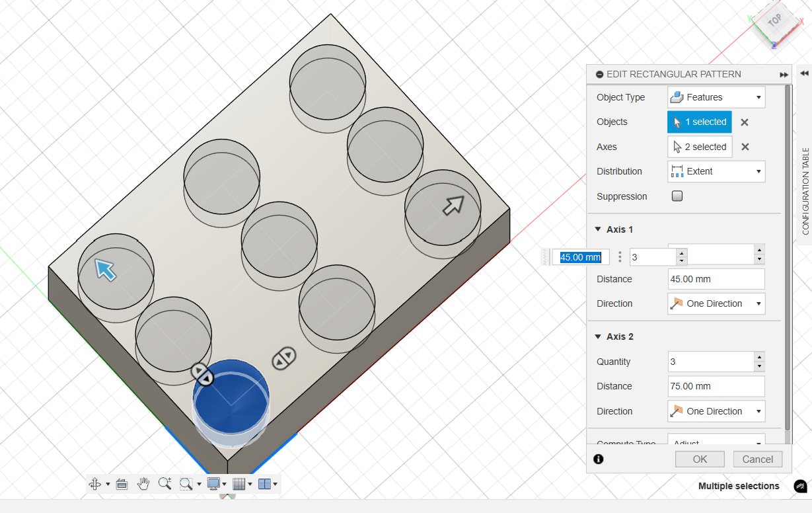Viewport: 812px width, 513px height.
Task: Click the dialog vertical scrollbar
Action: (x=788, y=258)
